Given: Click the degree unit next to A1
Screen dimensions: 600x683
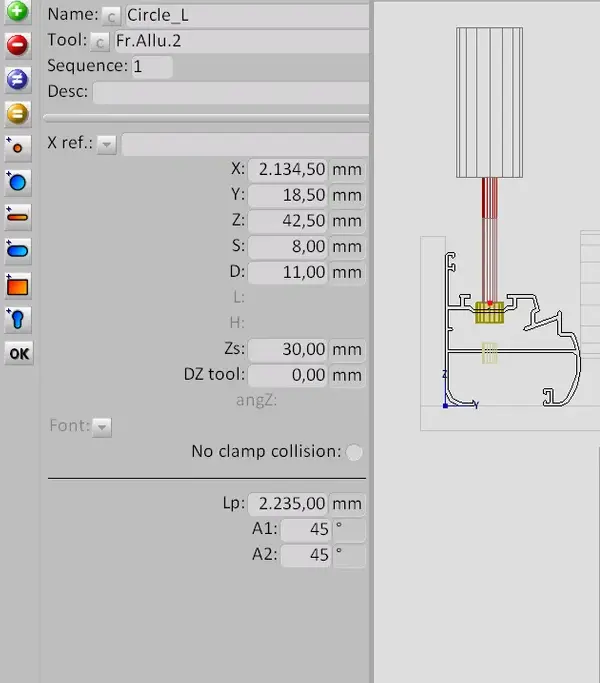Looking at the screenshot, I should tap(349, 530).
